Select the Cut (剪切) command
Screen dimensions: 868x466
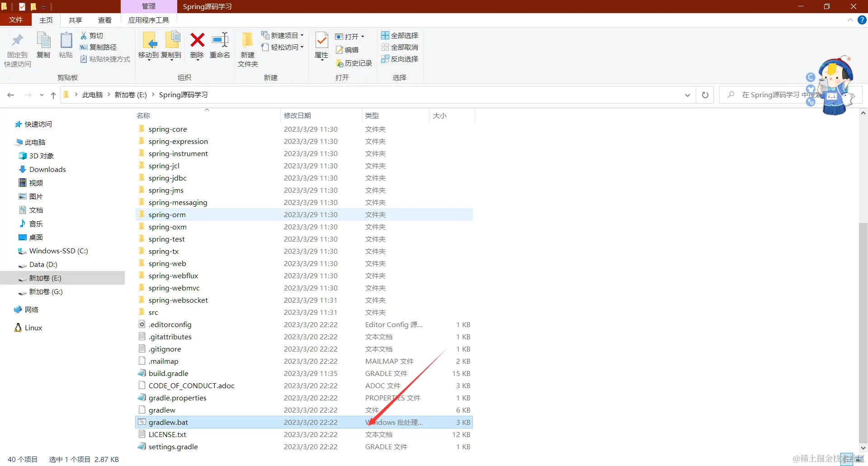pyautogui.click(x=92, y=35)
